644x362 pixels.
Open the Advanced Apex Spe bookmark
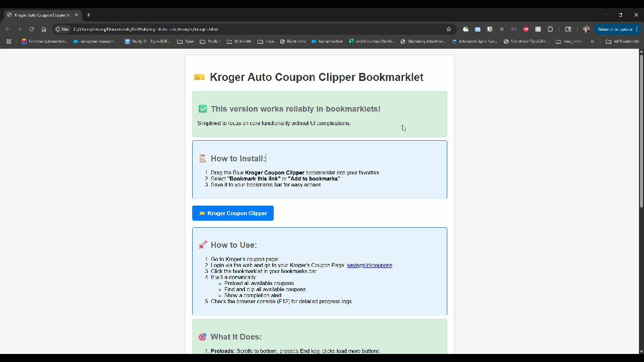click(x=474, y=42)
